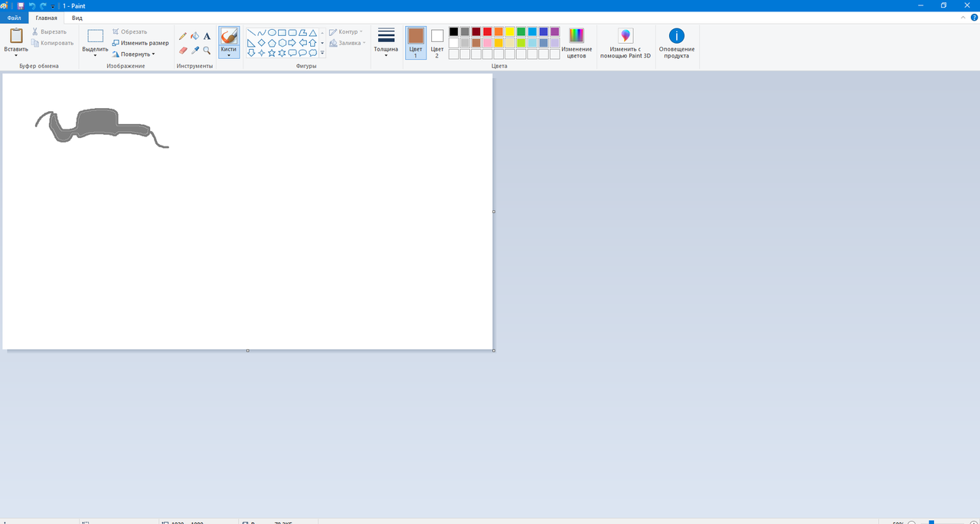This screenshot has width=980, height=524.
Task: Choose the isosceles Triangle shape
Action: pyautogui.click(x=313, y=33)
